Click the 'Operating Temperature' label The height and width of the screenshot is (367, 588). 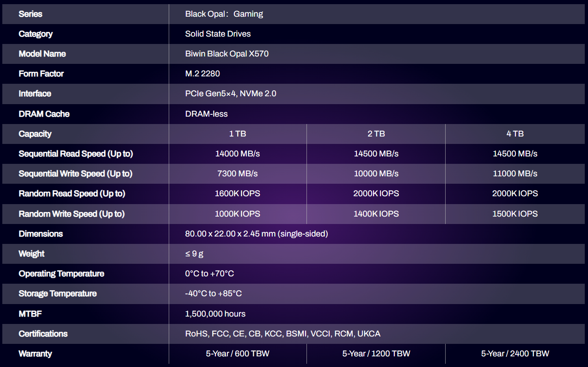click(61, 274)
